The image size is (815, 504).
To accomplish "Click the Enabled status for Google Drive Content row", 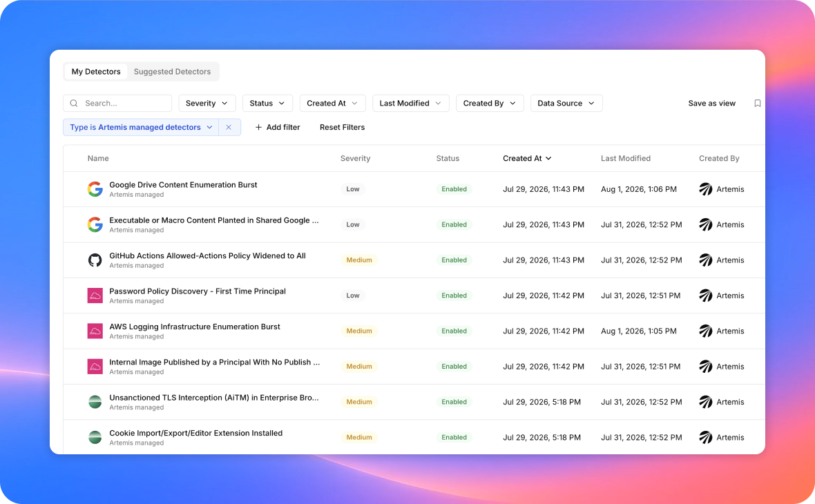I will coord(454,189).
